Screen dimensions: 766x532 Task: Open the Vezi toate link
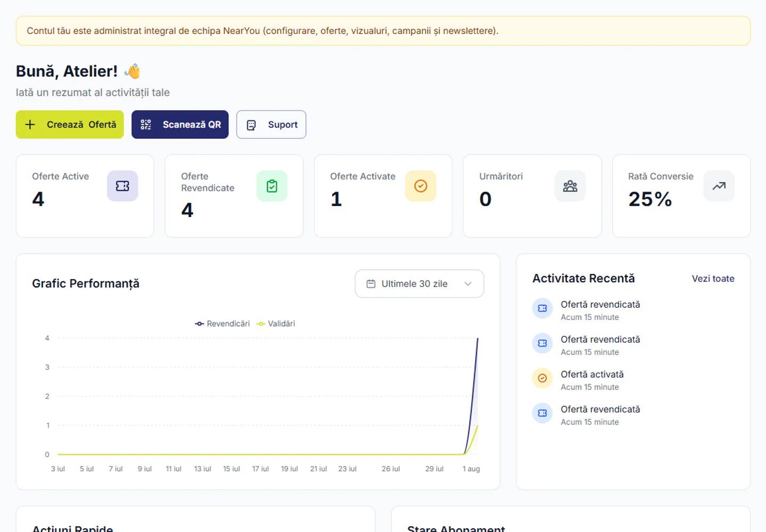pos(713,279)
